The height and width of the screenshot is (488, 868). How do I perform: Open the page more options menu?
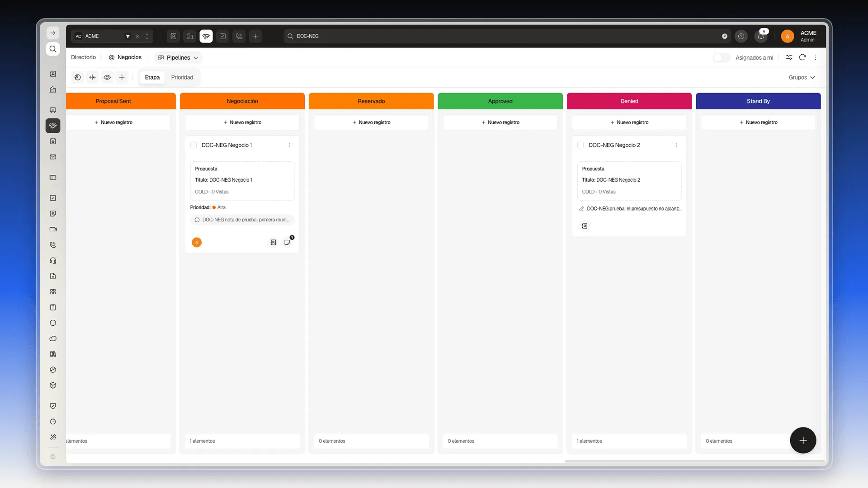pos(816,57)
